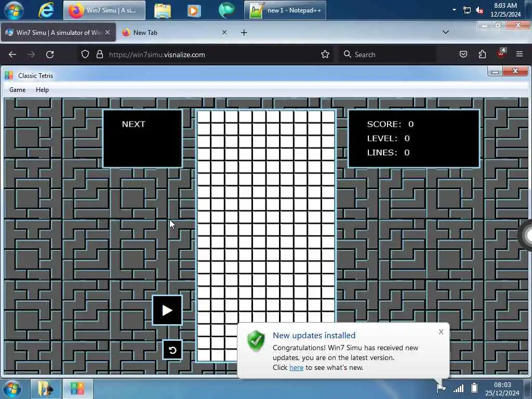Go back in Firefox
532x399 pixels.
pos(12,54)
